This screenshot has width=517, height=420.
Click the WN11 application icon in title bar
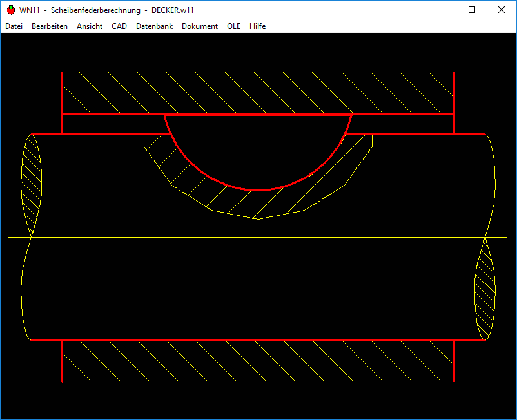(10, 10)
